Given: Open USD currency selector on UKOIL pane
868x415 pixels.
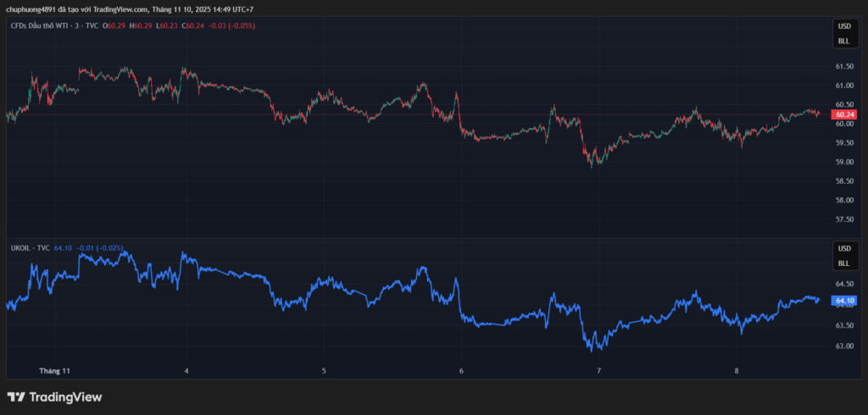Looking at the screenshot, I should 843,249.
